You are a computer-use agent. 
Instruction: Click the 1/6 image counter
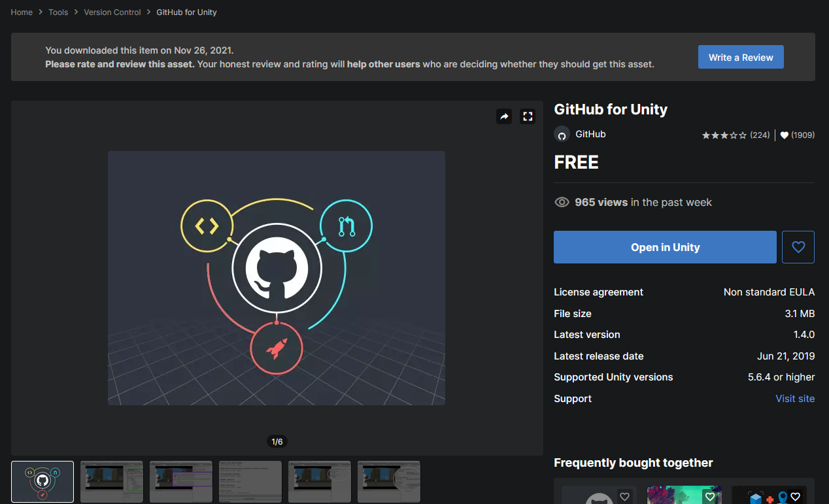(277, 442)
